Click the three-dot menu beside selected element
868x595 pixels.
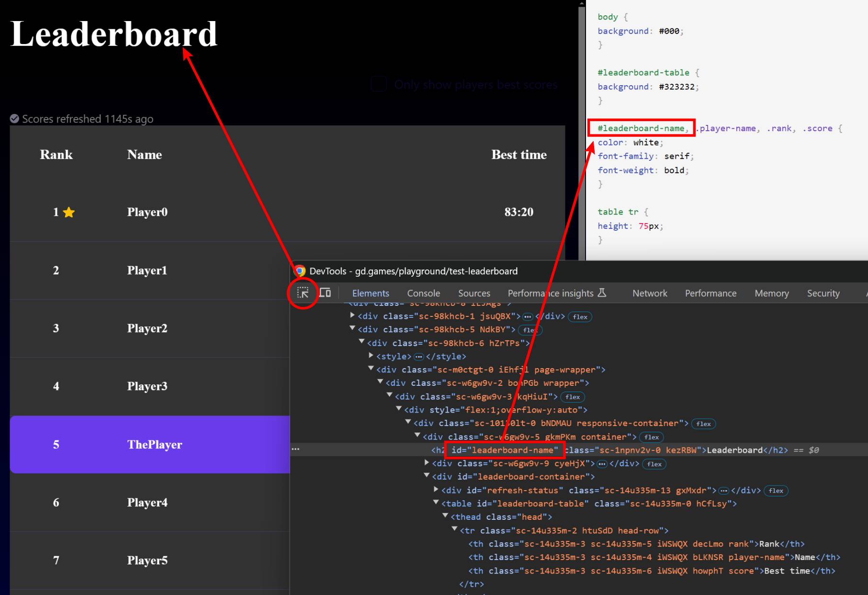[296, 449]
